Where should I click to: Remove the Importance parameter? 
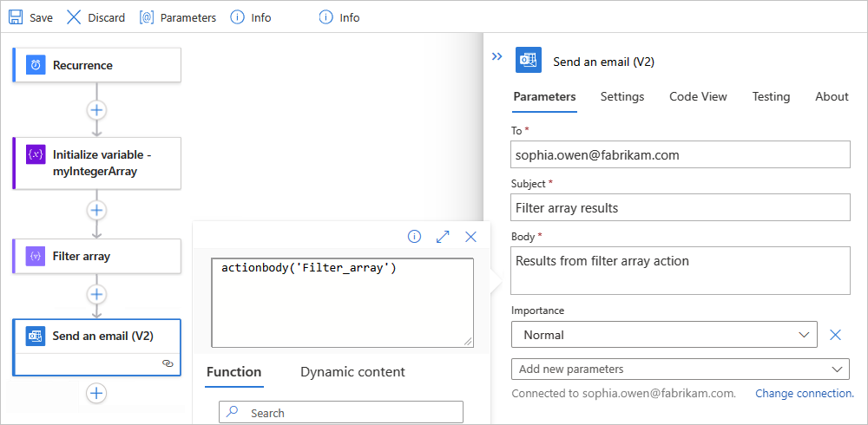(x=835, y=335)
